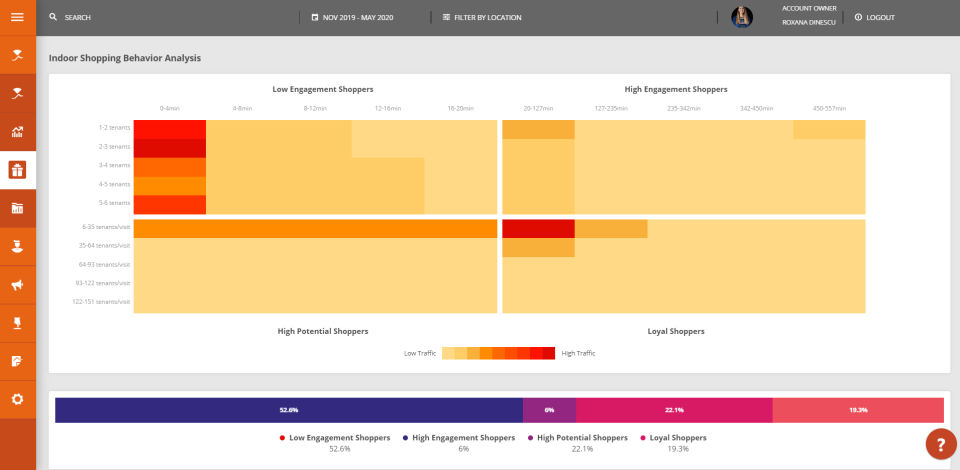Click the LOGOUT link
The width and height of the screenshot is (960, 470).
(x=880, y=18)
